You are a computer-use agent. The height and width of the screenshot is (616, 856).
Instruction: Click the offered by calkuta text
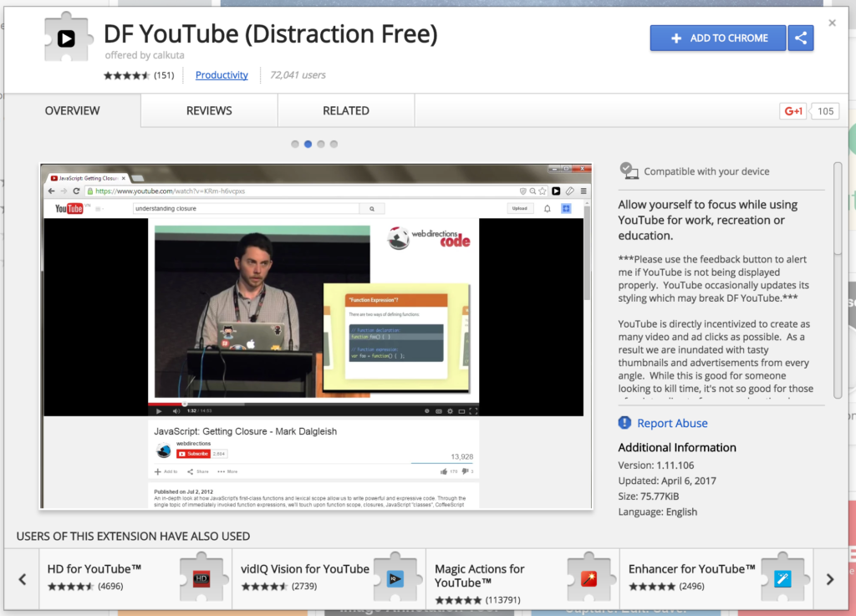coord(145,55)
